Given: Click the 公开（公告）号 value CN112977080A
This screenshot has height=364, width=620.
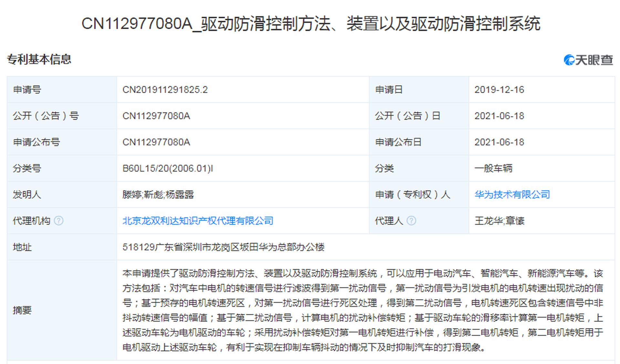Looking at the screenshot, I should click(156, 116).
